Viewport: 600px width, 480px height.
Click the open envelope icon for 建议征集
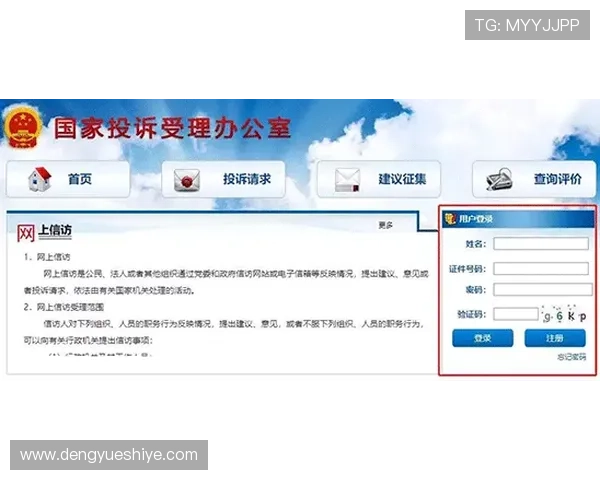347,180
